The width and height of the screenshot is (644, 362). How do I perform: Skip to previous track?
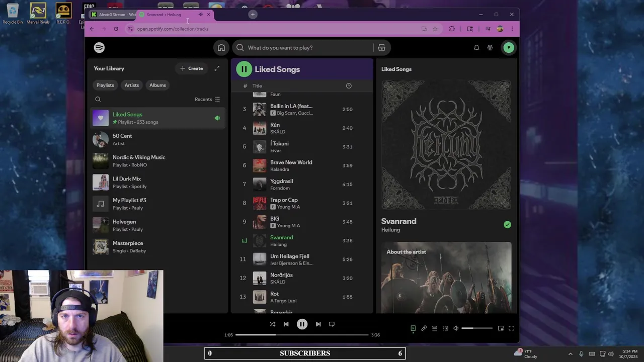(x=286, y=324)
